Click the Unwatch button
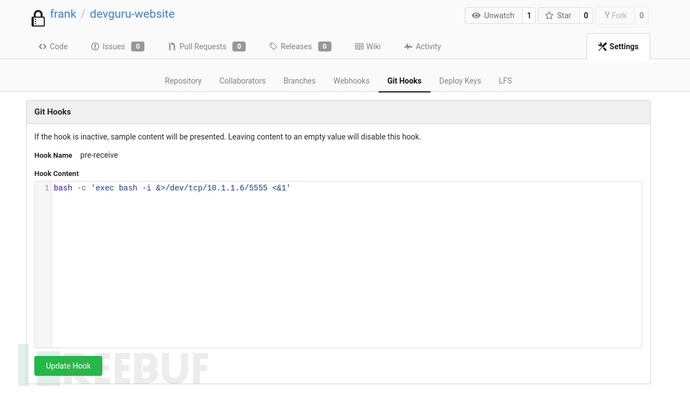Screen dimensions: 690x393 point(494,15)
